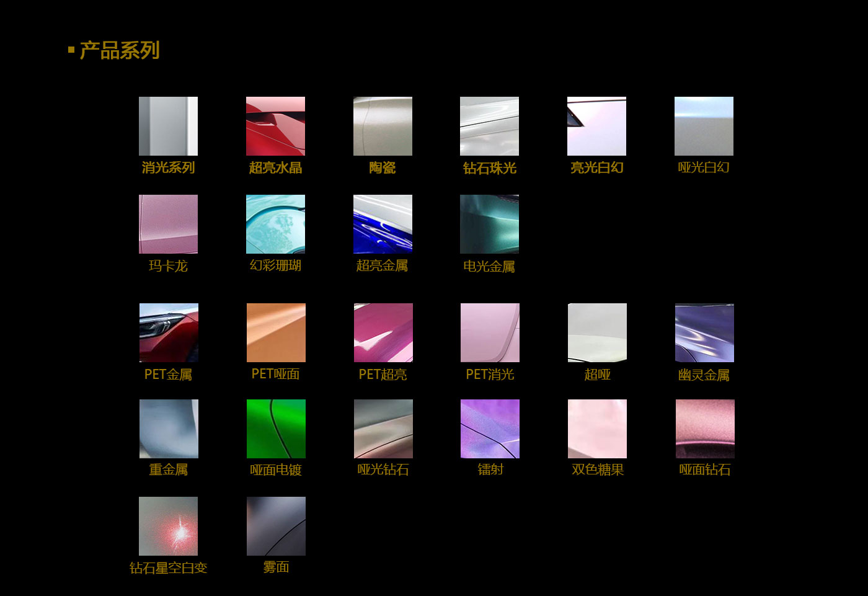The height and width of the screenshot is (596, 868).
Task: Click the PET超亮 text label
Action: [383, 375]
